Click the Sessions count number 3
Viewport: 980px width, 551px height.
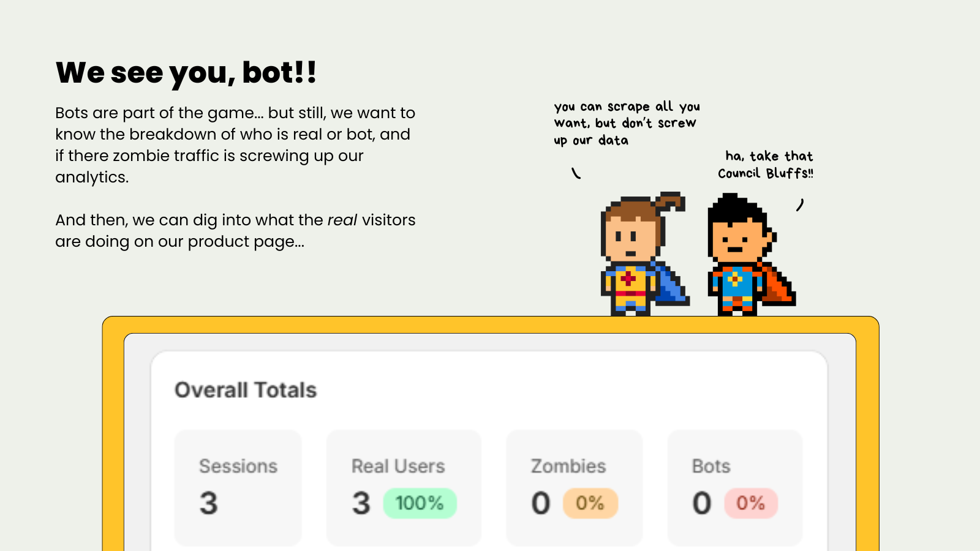pyautogui.click(x=209, y=503)
